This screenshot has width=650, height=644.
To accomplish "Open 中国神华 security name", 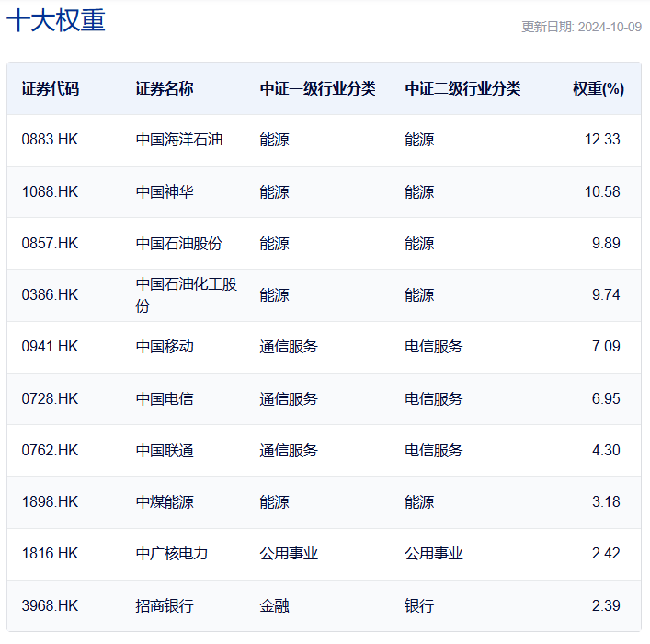I will click(165, 191).
